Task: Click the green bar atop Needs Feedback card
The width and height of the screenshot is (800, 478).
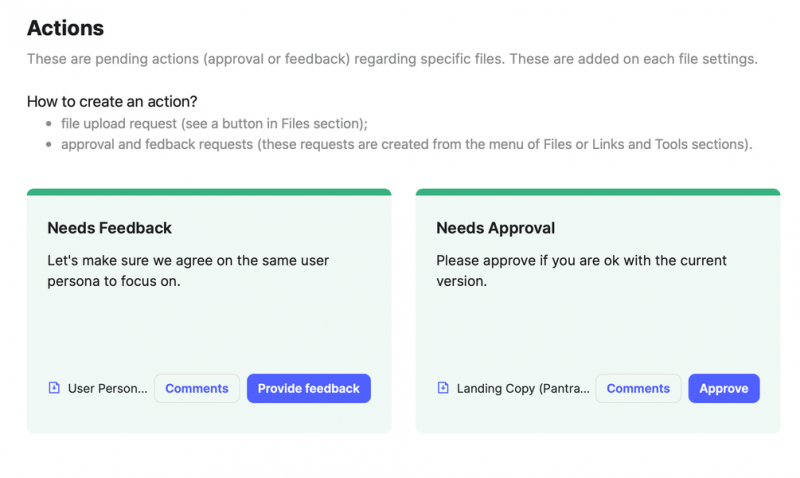Action: pyautogui.click(x=209, y=192)
